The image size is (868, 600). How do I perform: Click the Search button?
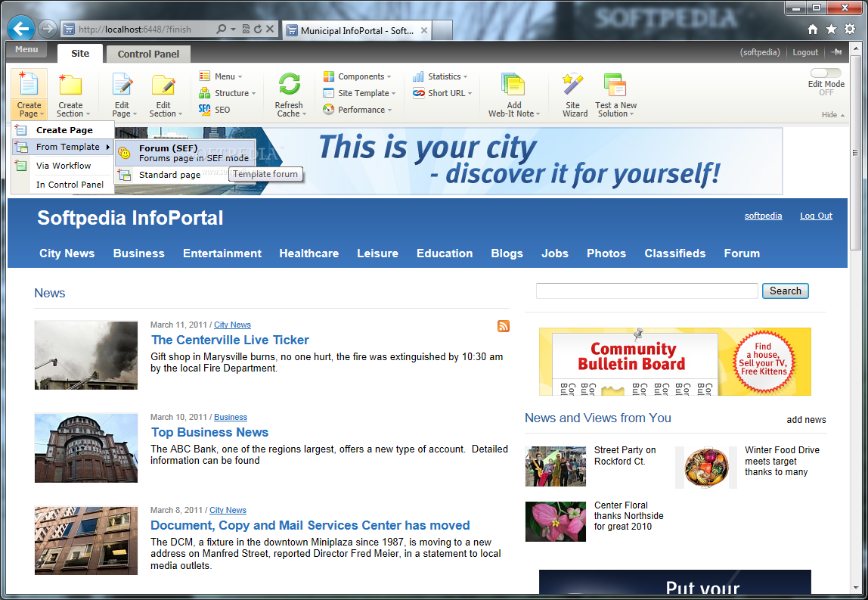pos(785,291)
